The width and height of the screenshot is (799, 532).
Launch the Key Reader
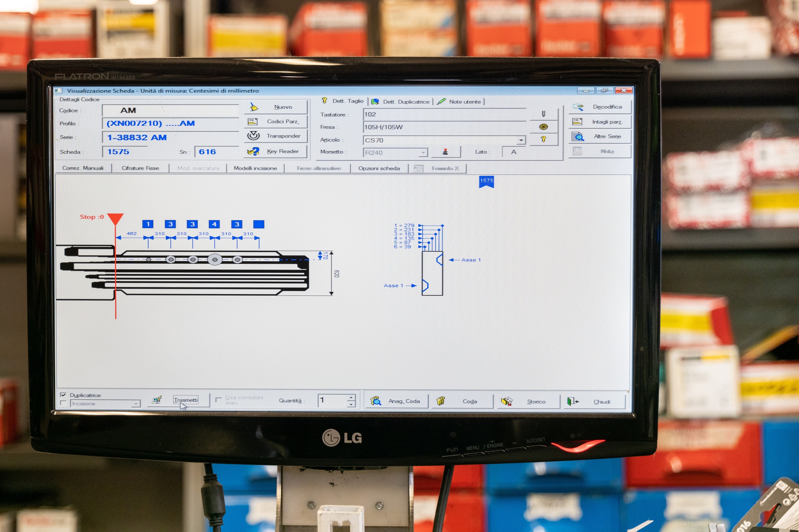coord(275,151)
